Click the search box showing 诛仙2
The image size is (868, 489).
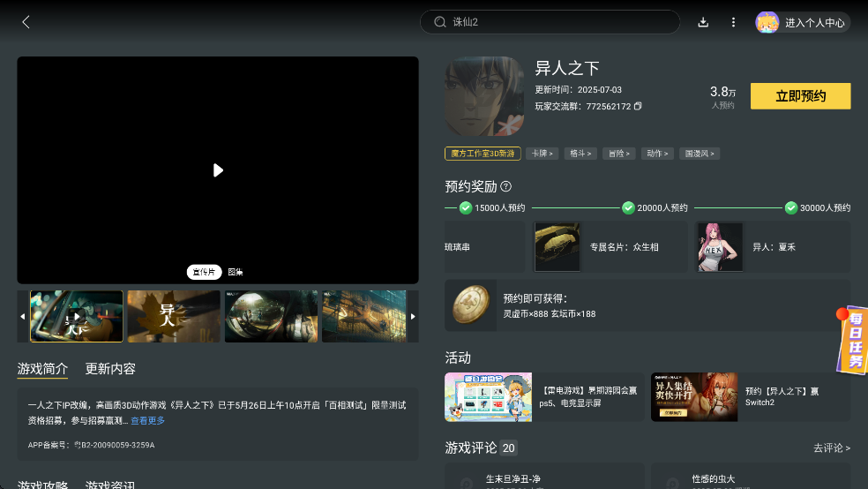point(550,22)
